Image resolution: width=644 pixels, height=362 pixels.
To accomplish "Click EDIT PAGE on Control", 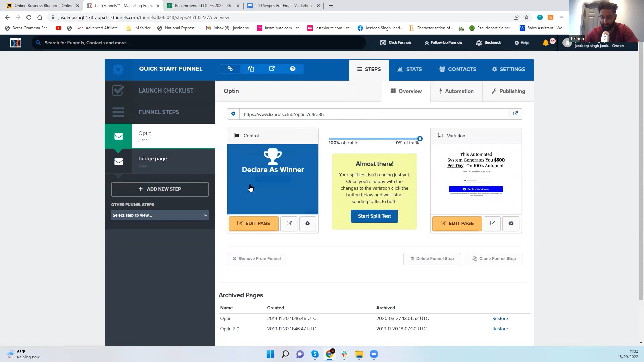I will coord(254,223).
